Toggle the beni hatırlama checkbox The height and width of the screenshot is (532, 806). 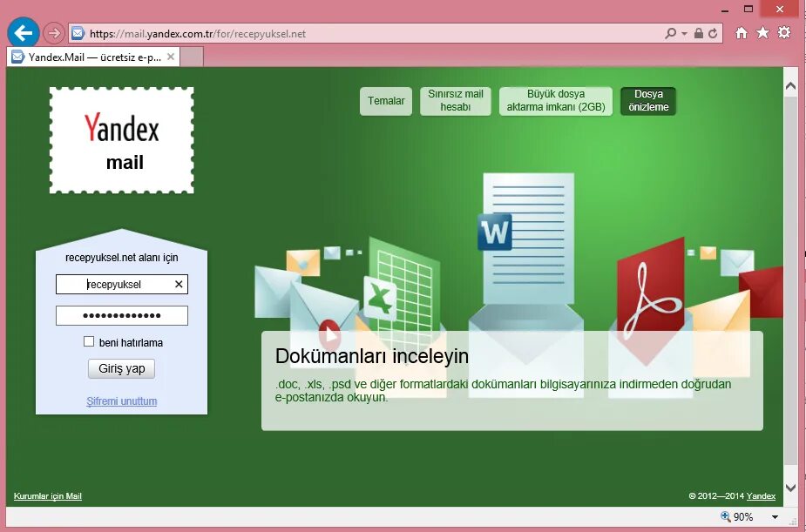(x=89, y=341)
